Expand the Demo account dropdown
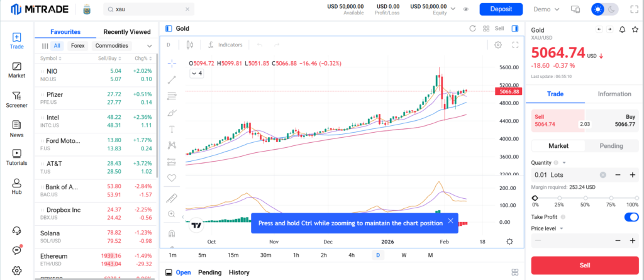The height and width of the screenshot is (280, 644). pos(547,9)
